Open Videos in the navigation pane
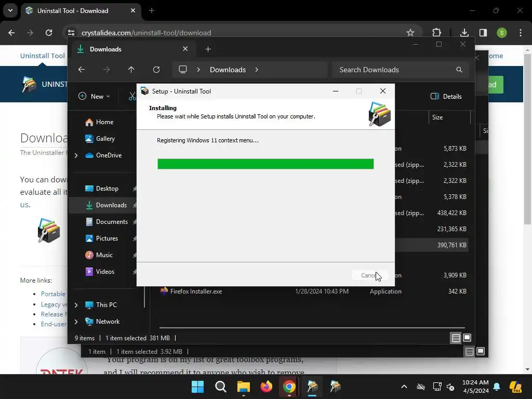Screen dimensions: 532x399 100,271
